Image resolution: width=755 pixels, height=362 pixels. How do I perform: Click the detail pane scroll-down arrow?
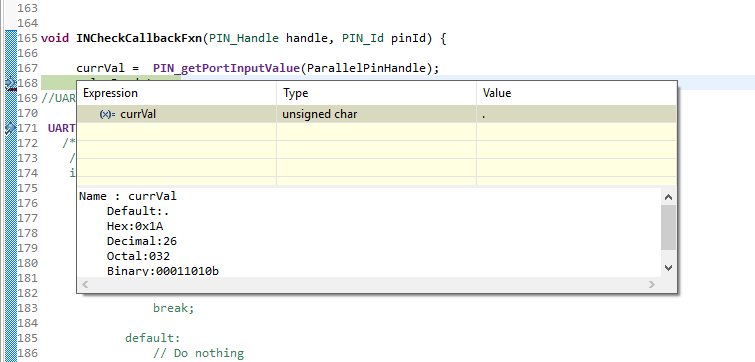pos(668,268)
